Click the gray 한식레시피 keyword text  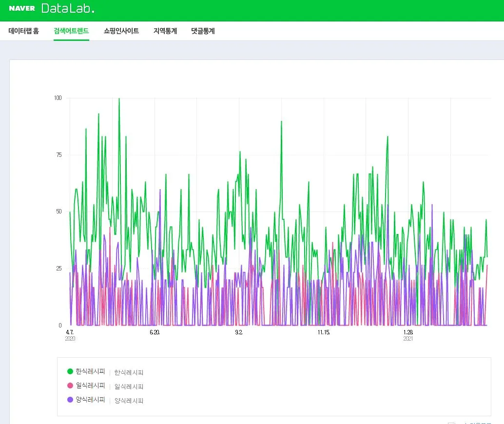coord(129,372)
